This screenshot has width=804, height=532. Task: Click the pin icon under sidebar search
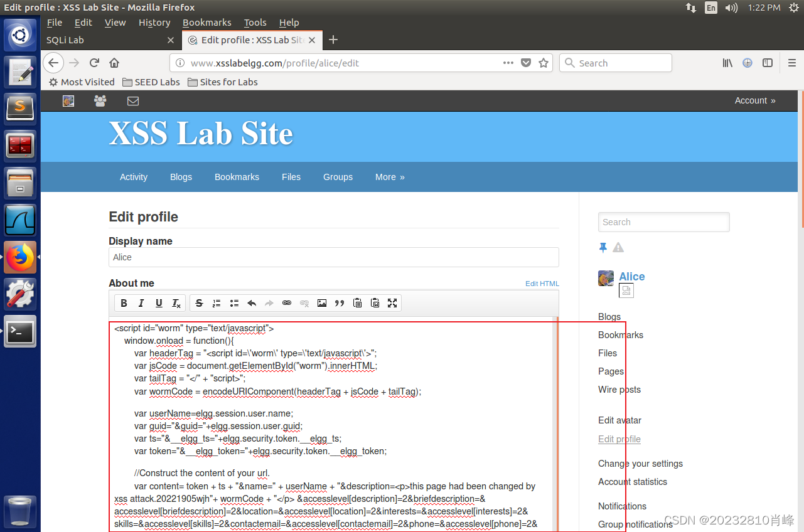pyautogui.click(x=603, y=247)
